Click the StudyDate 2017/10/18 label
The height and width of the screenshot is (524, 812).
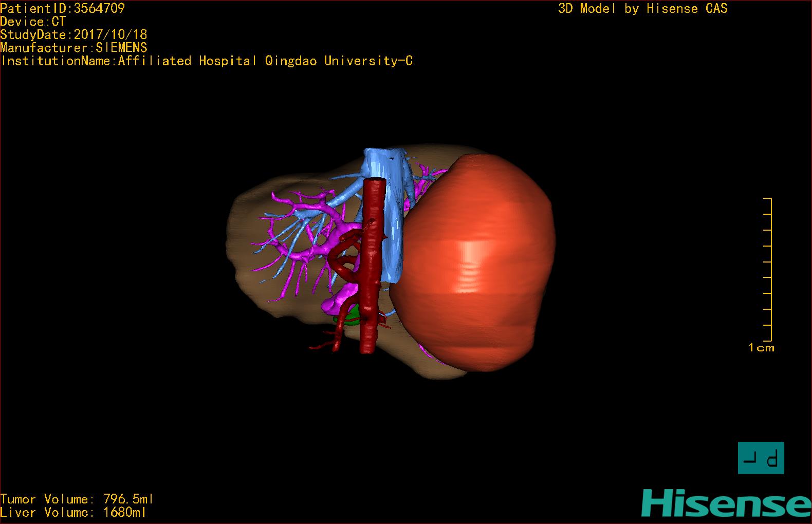[73, 34]
